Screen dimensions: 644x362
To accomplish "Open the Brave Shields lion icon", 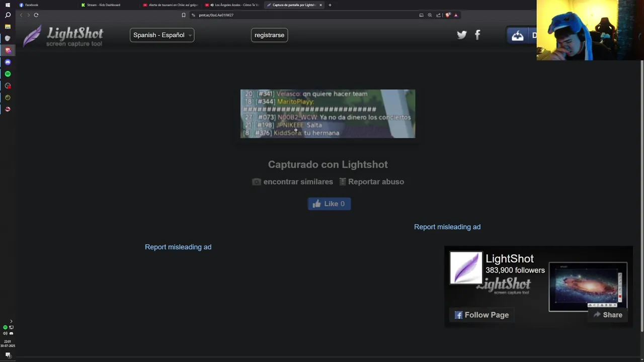I will [x=448, y=15].
